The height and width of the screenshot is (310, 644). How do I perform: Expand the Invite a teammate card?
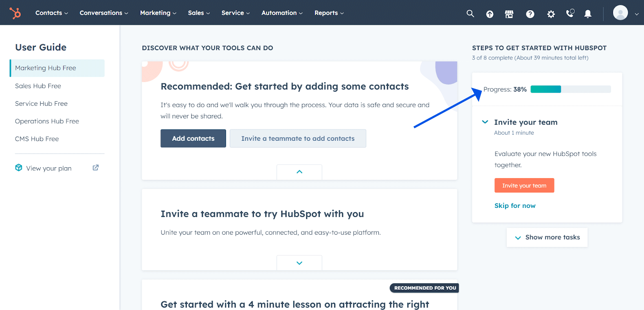[x=299, y=263]
